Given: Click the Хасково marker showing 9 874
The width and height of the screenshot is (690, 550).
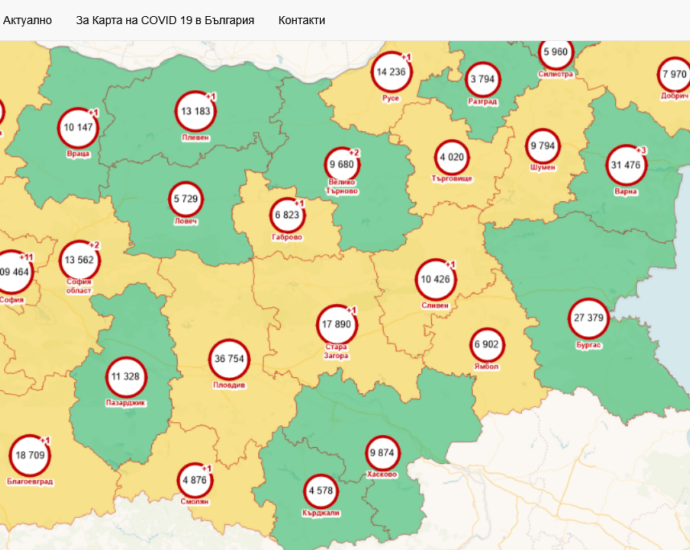Looking at the screenshot, I should point(382,453).
